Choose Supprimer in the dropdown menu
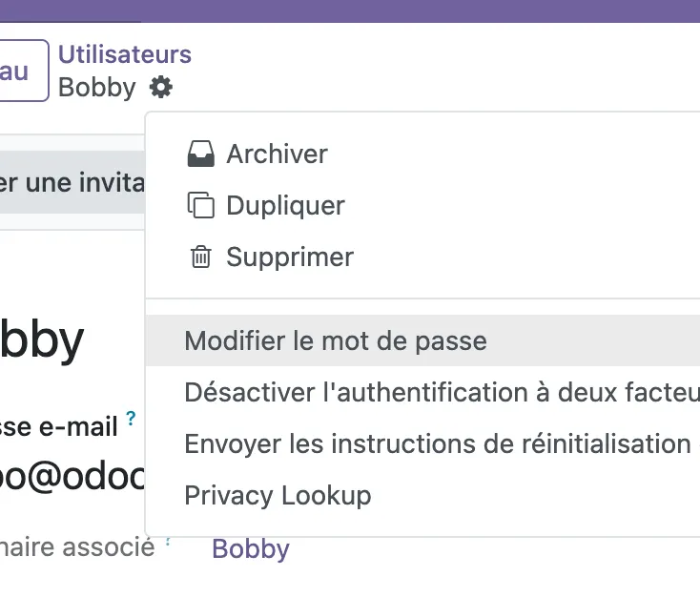 pos(290,257)
